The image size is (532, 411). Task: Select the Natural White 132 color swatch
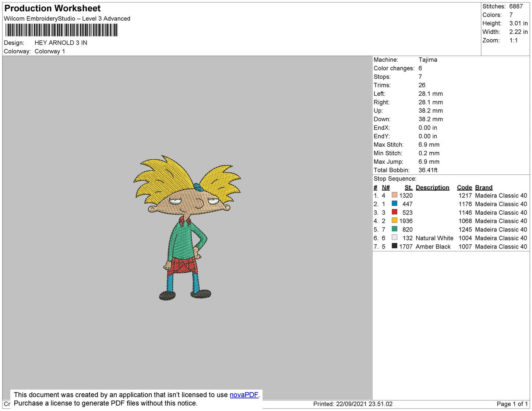click(394, 237)
